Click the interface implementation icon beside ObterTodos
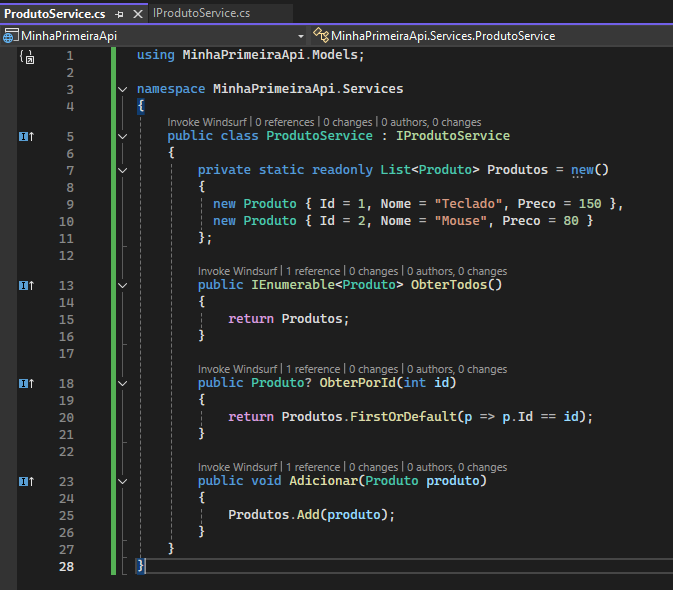Viewport: 673px width, 590px height. pyautogui.click(x=26, y=286)
